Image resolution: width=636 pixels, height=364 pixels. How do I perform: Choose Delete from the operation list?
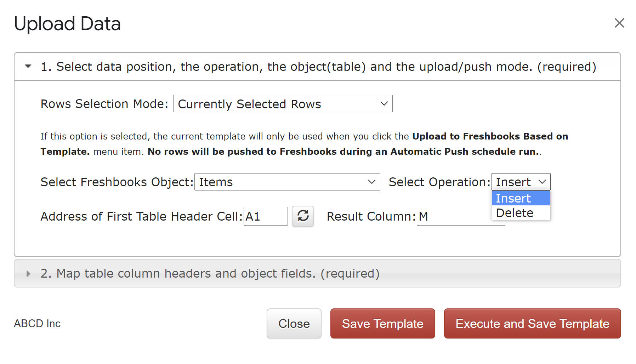coord(521,213)
